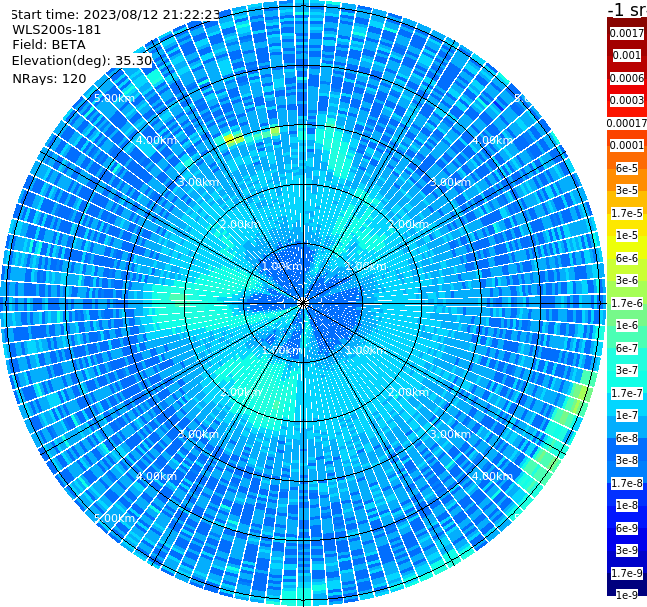Select the WLS200s-181 instrument label
This screenshot has height=607, width=647.
pyautogui.click(x=57, y=30)
